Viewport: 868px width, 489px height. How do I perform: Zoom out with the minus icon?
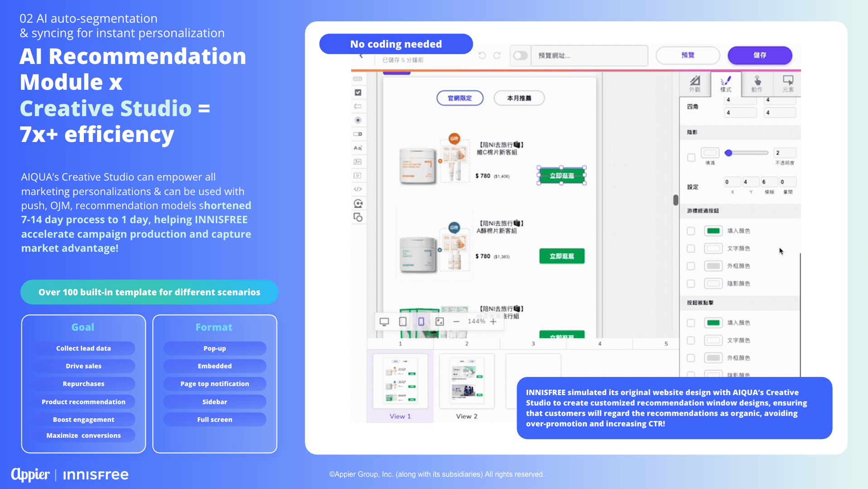[x=456, y=322]
